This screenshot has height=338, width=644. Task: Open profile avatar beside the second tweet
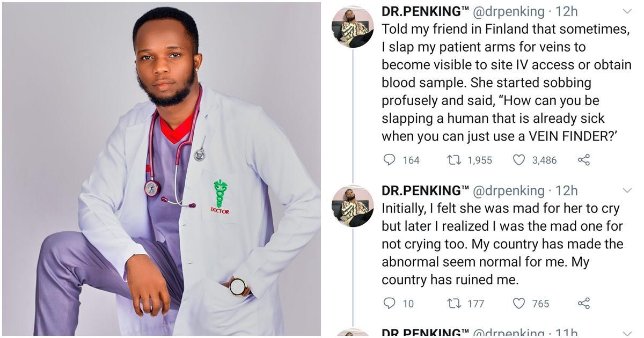[x=353, y=206]
